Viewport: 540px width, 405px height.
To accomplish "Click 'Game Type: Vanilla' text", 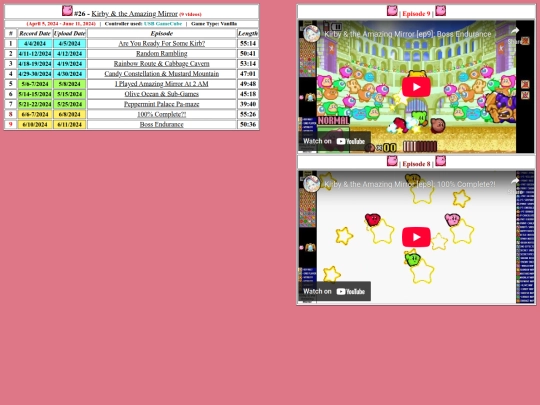I will click(x=214, y=24).
